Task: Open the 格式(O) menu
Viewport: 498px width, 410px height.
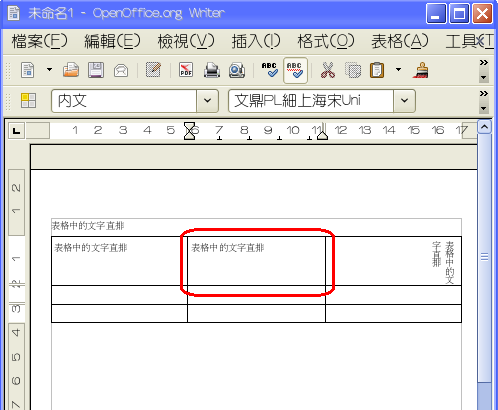Action: [x=326, y=42]
